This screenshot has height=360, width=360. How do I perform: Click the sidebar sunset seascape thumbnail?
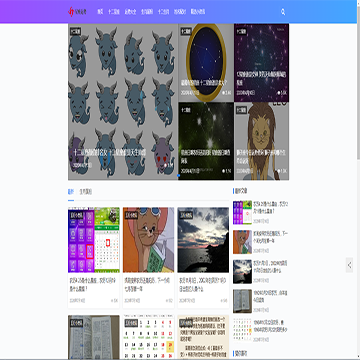[242, 272]
